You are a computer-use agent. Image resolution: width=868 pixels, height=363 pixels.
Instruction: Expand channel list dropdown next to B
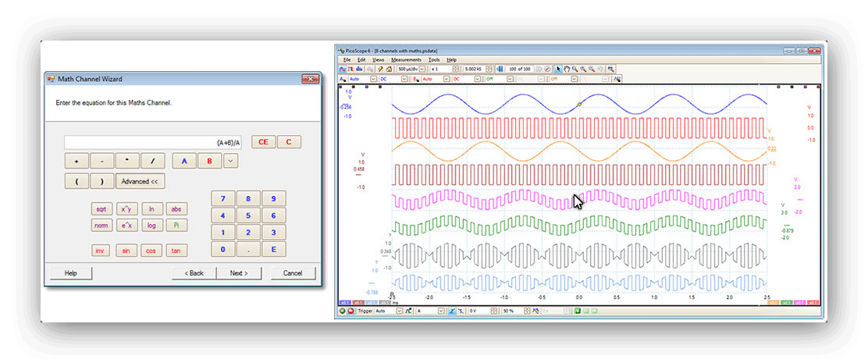pos(230,162)
